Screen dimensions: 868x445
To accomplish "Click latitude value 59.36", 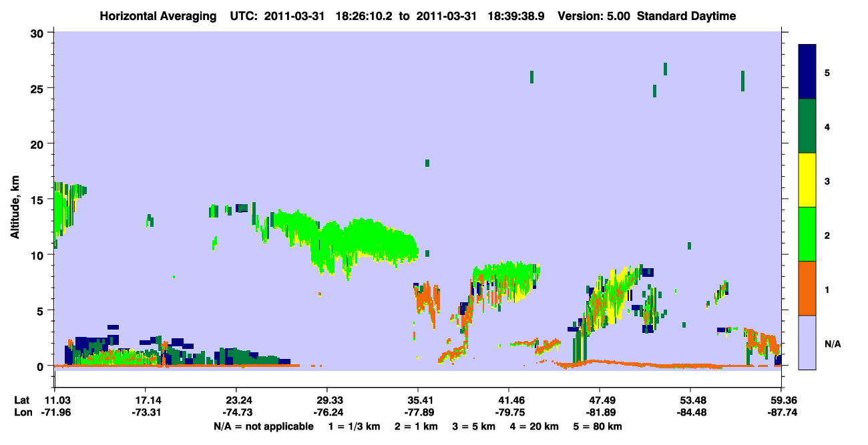I will click(x=781, y=400).
